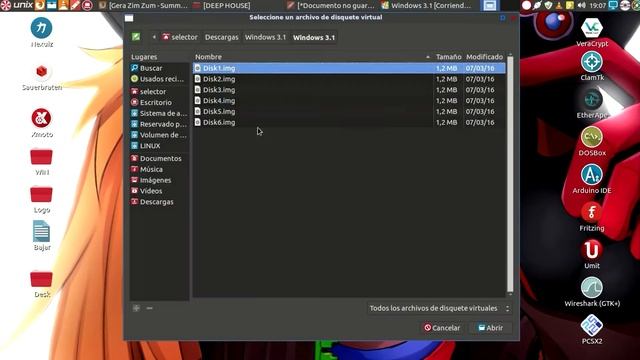This screenshot has width=640, height=360.
Task: Open the Bajar desktop document
Action: click(x=42, y=236)
